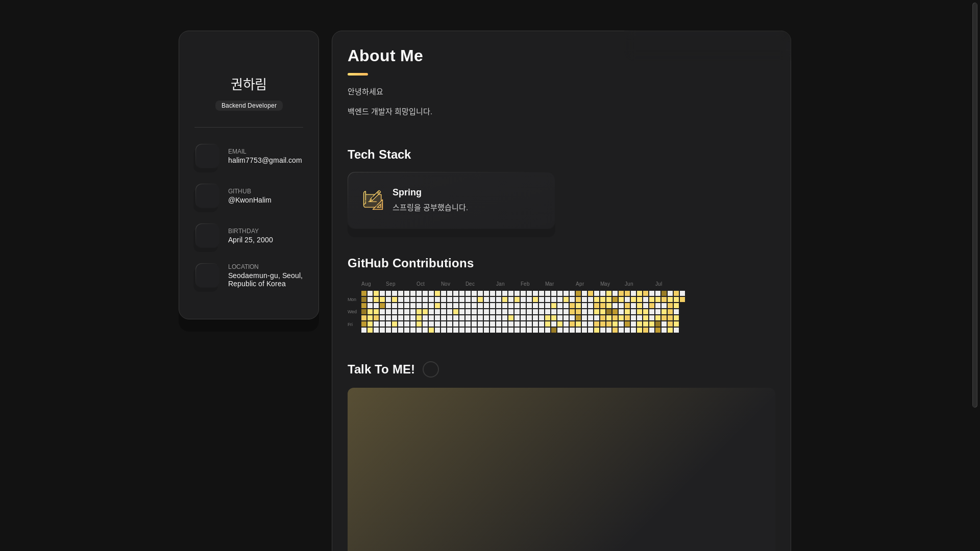Click the Dec label in contributions graph
This screenshot has height=551, width=980.
[x=470, y=284]
